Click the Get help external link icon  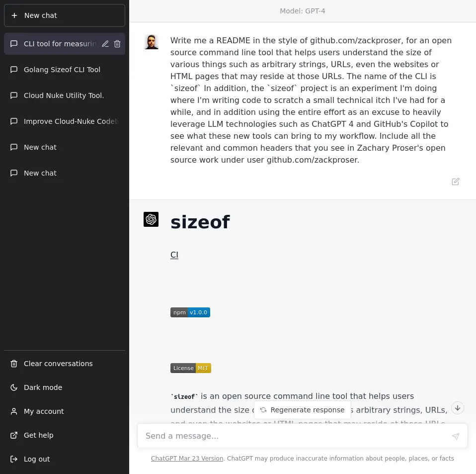click(x=14, y=435)
